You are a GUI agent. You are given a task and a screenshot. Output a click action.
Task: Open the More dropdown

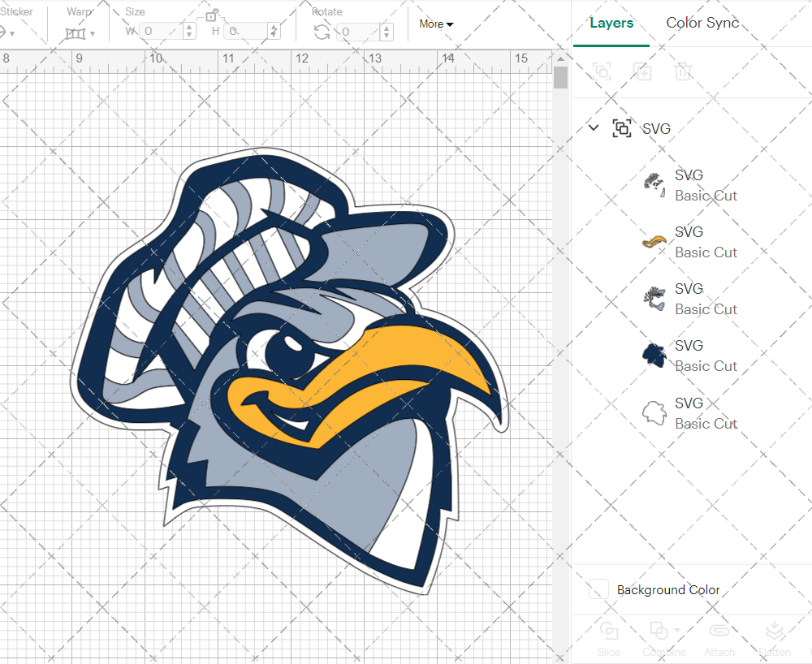coord(436,24)
